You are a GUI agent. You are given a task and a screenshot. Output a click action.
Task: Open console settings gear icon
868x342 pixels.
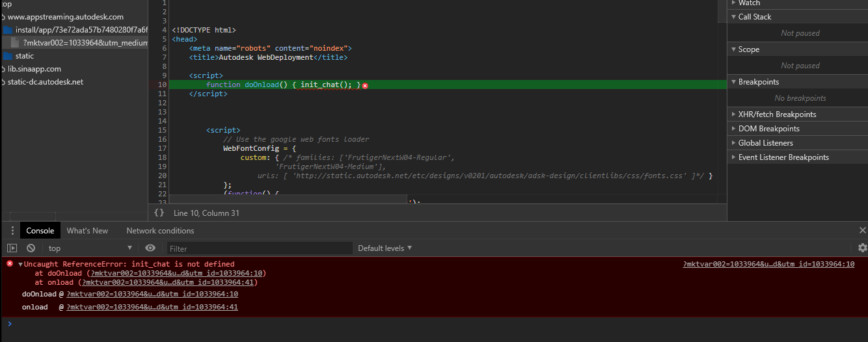[862, 248]
